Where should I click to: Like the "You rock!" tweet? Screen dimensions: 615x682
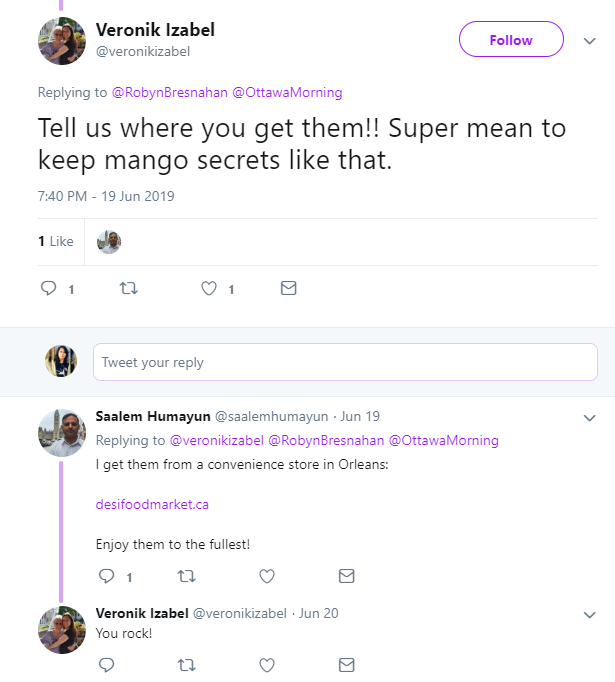[x=267, y=664]
